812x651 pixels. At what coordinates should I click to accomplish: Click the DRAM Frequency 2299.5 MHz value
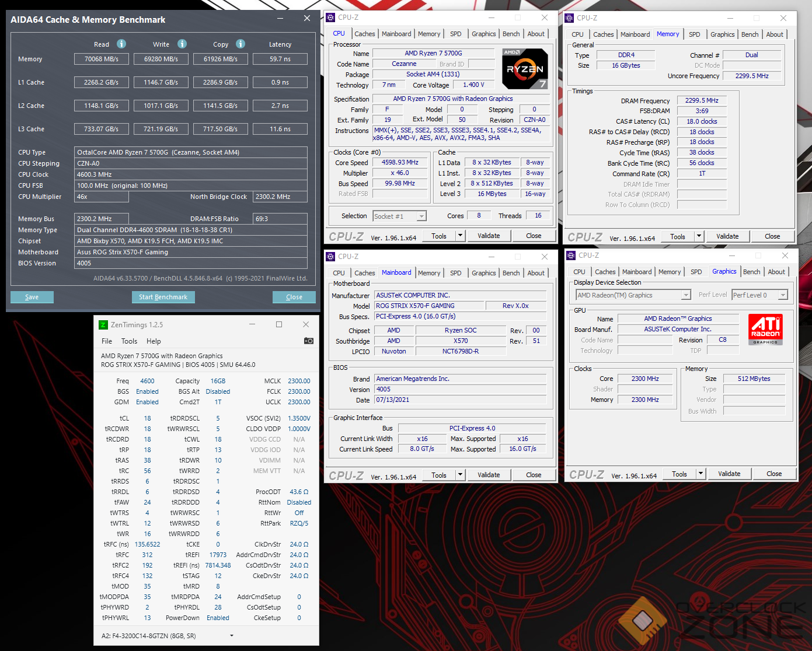[x=702, y=100]
